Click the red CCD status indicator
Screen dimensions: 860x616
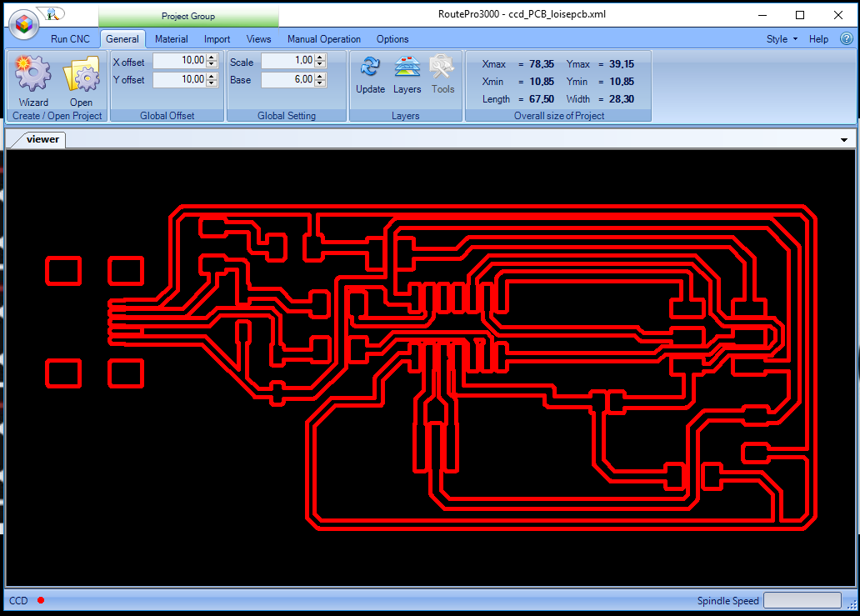41,600
